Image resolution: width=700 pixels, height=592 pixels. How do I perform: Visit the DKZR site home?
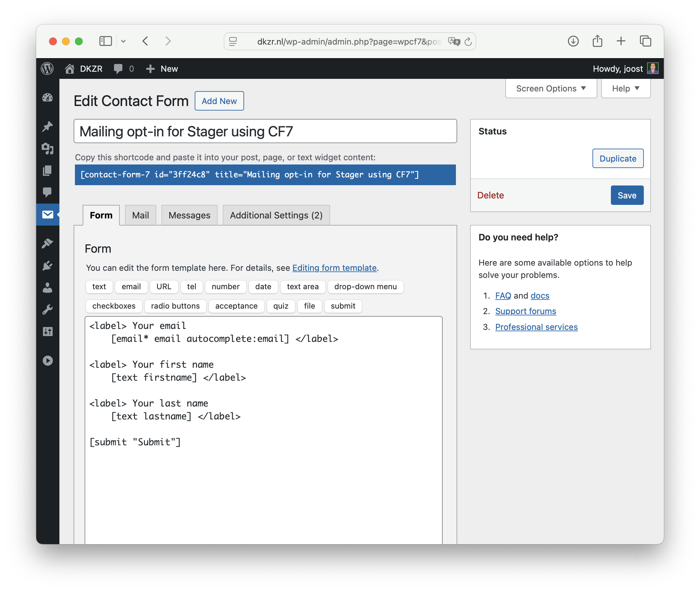tap(84, 69)
